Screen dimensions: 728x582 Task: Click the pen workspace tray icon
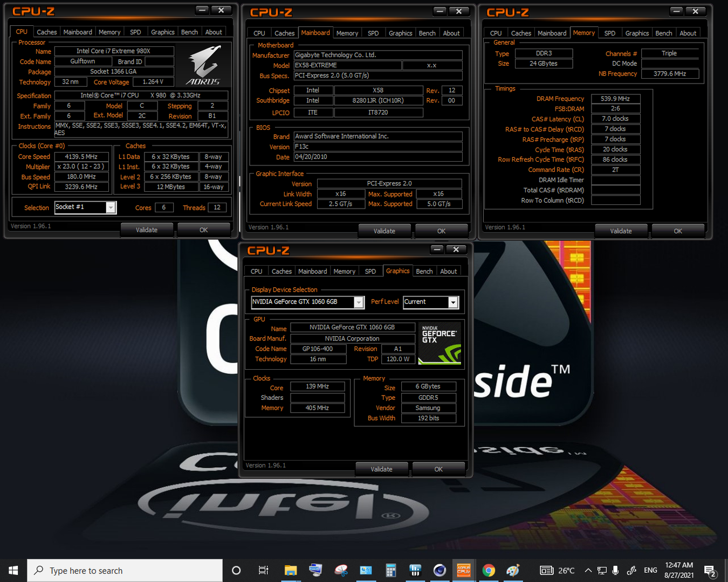coord(631,570)
